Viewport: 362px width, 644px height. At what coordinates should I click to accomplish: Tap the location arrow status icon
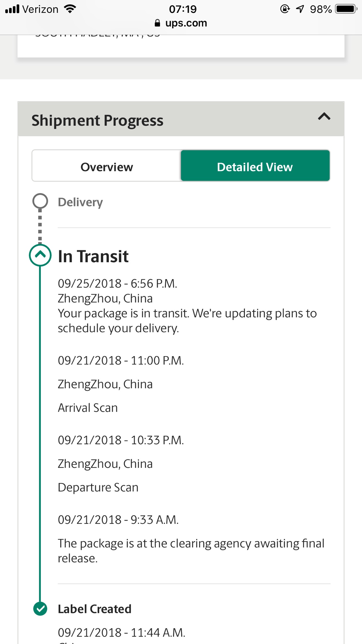click(300, 9)
